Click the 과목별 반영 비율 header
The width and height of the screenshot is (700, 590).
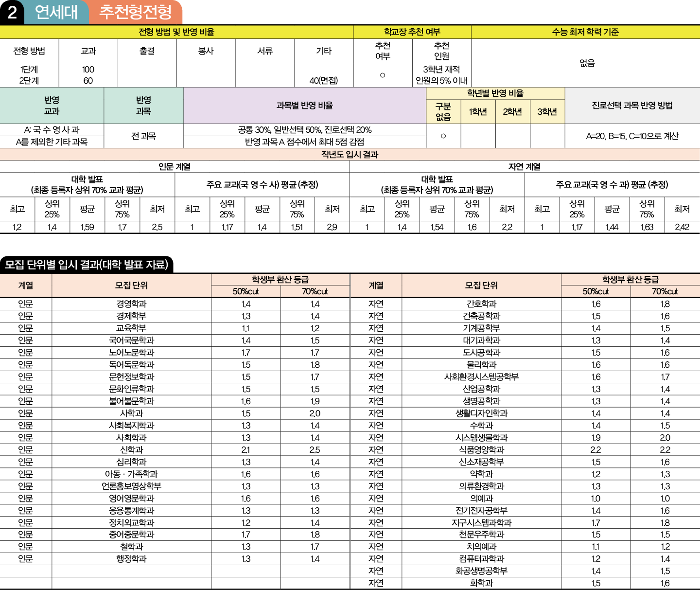[305, 106]
